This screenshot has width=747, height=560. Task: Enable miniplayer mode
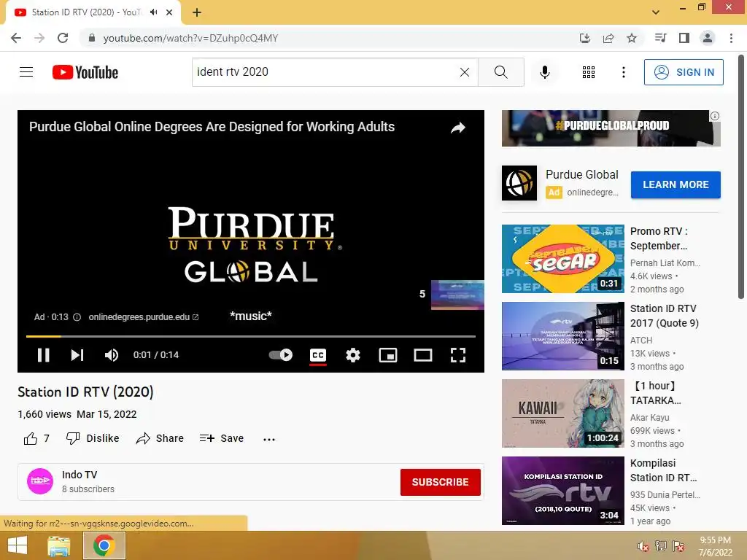388,355
